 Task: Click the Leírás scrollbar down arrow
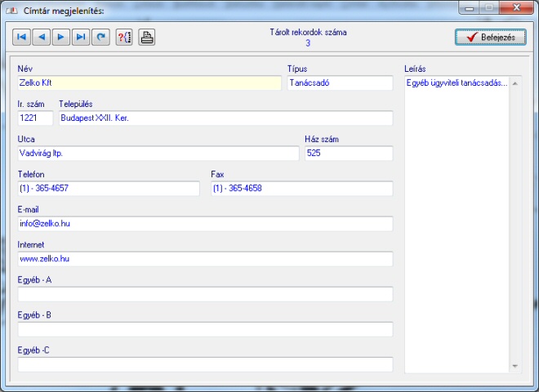[515, 366]
